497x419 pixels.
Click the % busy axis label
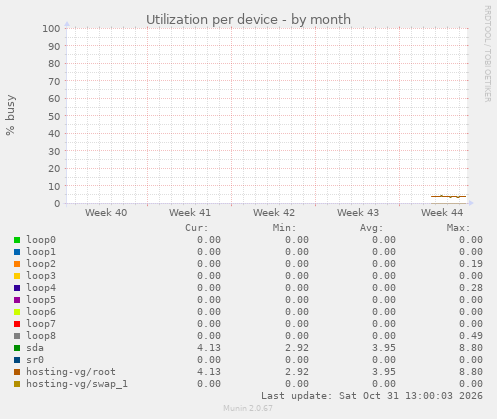(10, 115)
